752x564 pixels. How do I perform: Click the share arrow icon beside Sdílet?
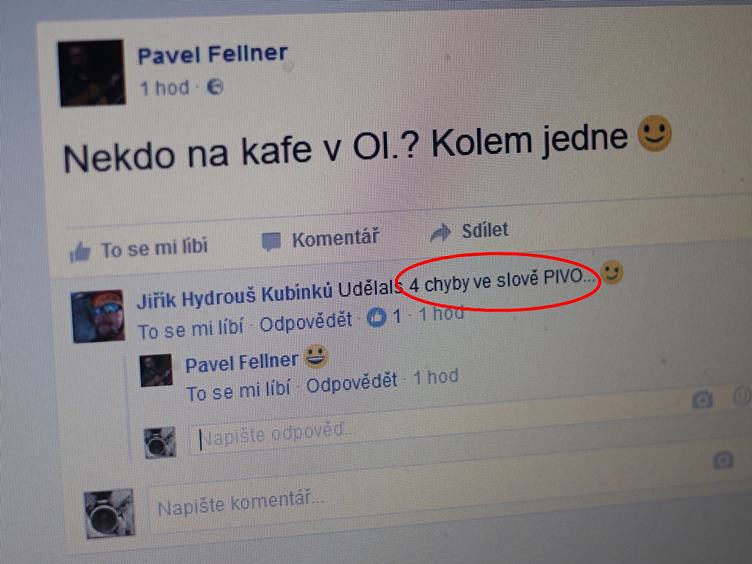[440, 233]
